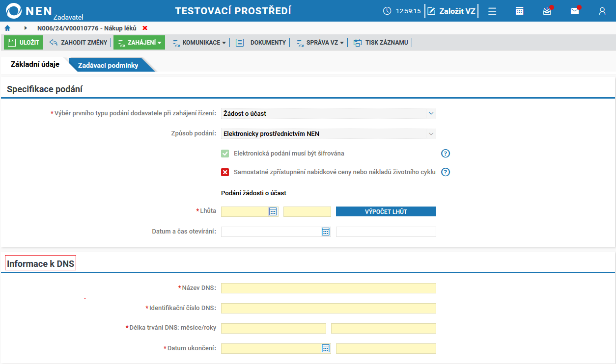This screenshot has width=616, height=364.
Task: Open the user profile icon
Action: click(602, 11)
